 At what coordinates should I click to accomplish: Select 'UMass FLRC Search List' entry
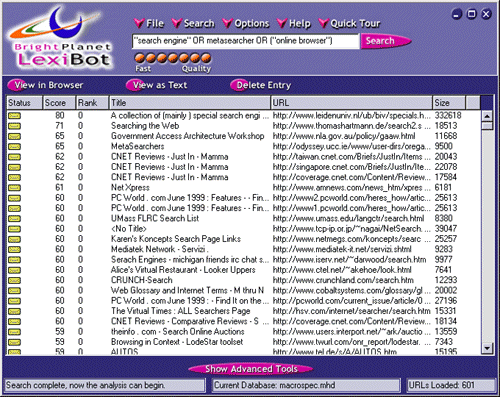[155, 218]
